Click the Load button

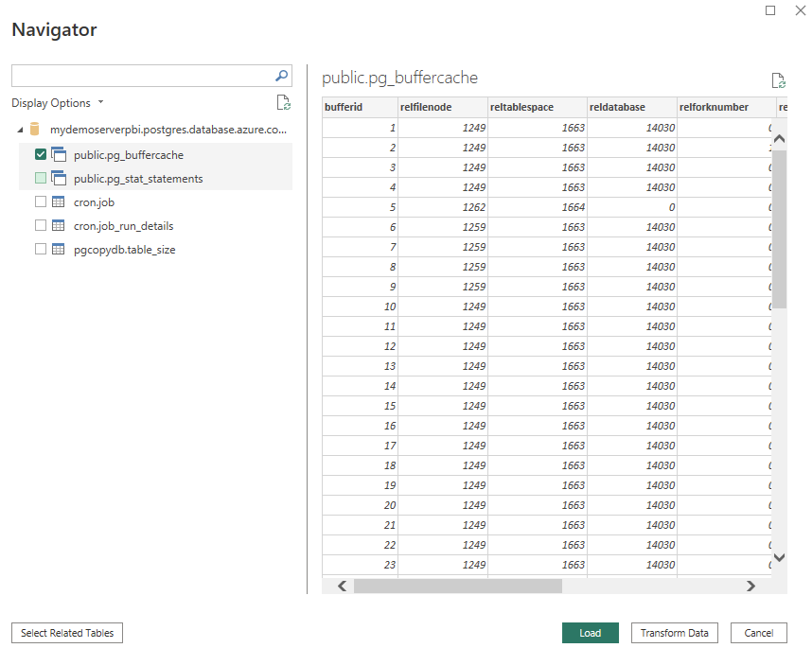click(x=590, y=632)
